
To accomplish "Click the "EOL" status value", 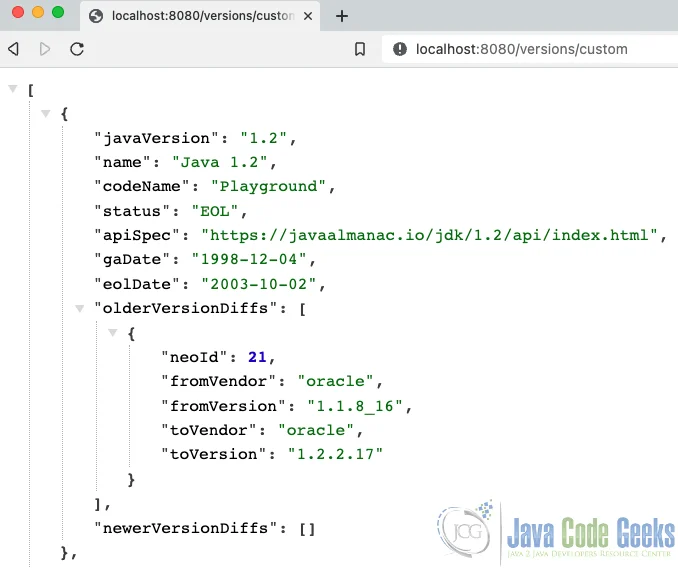I will pos(215,211).
